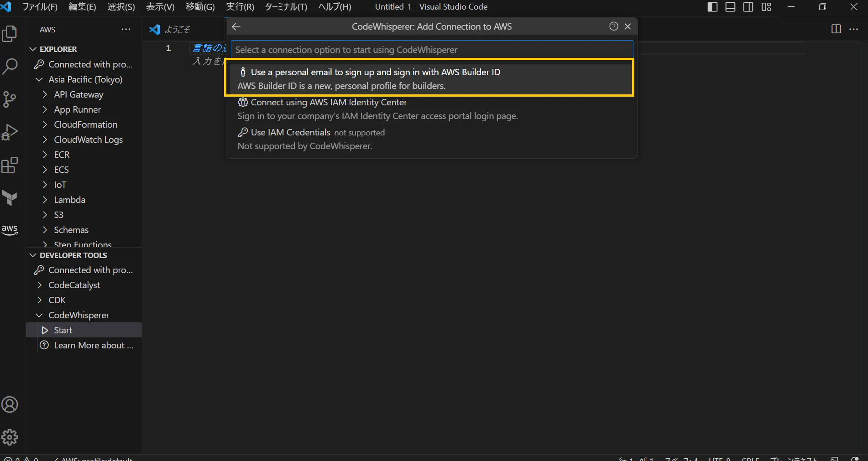Click the key icon beside IAM Credentials option
Screen dimensions: 868x461
(x=243, y=132)
